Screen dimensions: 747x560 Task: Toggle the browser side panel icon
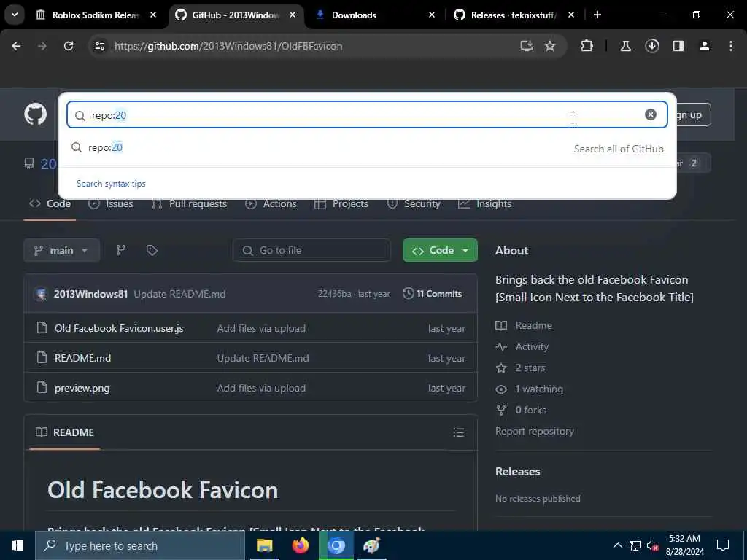pos(678,46)
